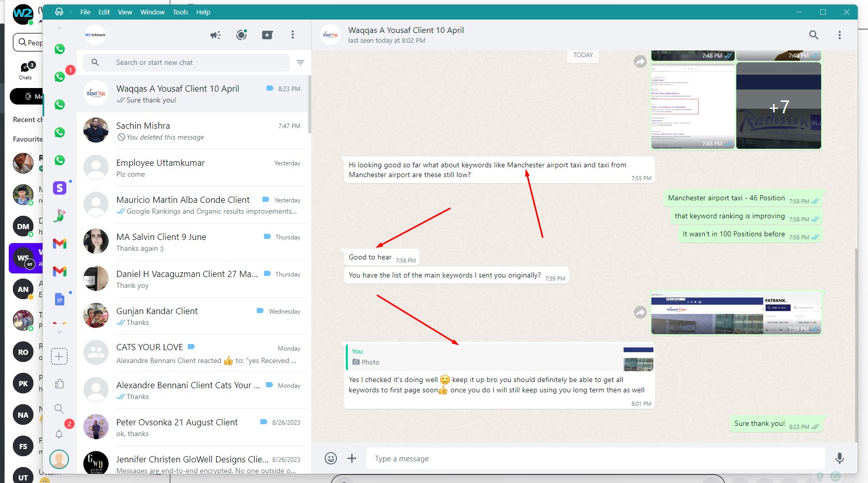Open the emoji picker in message bar
Screen dimensions: 868x483
tap(331, 458)
